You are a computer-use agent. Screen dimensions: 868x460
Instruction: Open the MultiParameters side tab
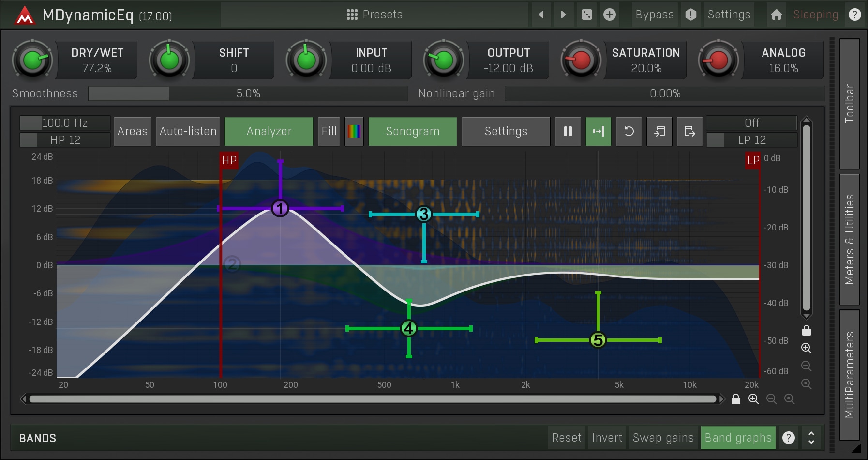point(849,374)
